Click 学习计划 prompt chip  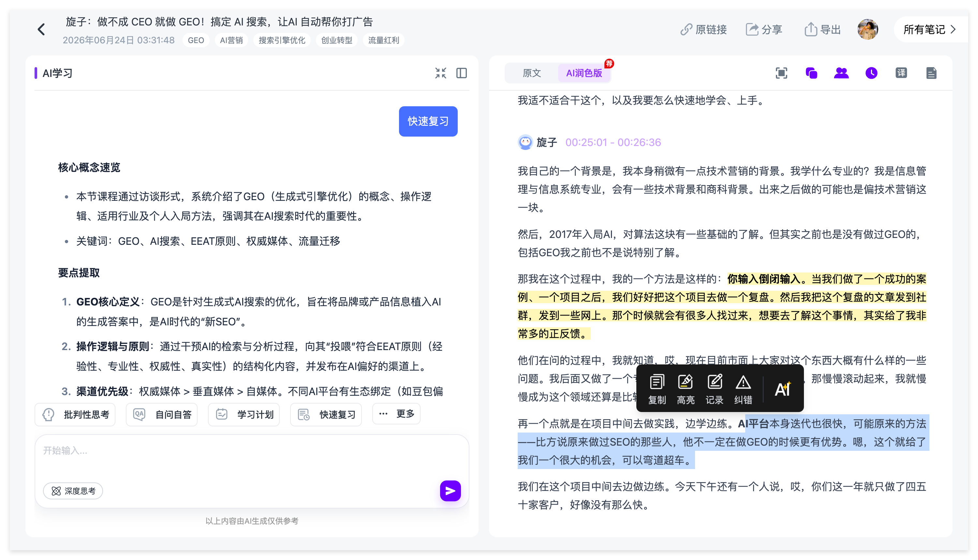tap(244, 414)
